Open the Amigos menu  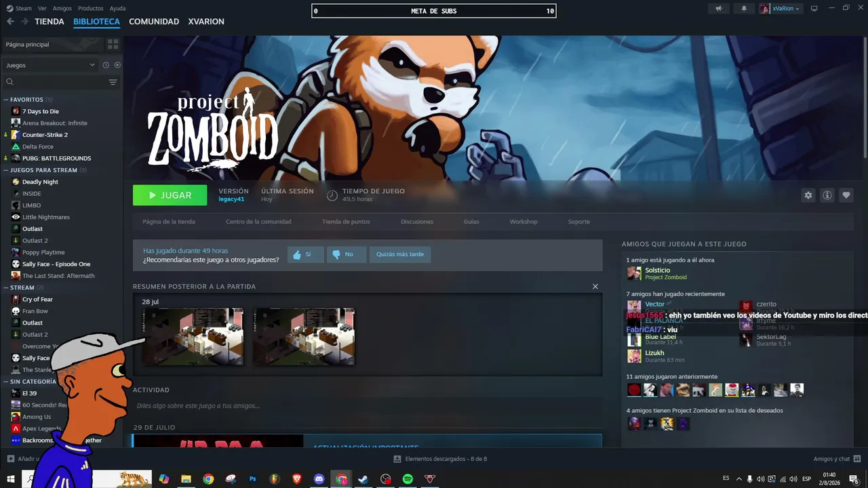pos(62,9)
